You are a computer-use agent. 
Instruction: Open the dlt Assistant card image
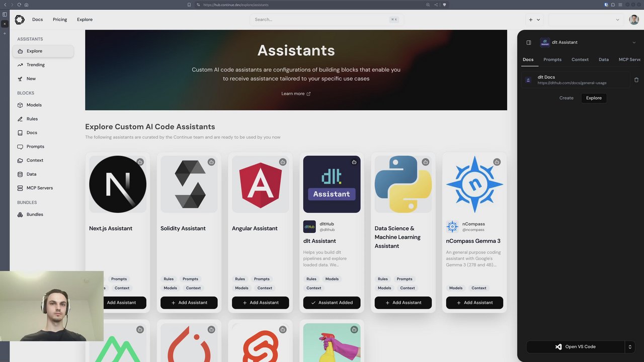(332, 184)
